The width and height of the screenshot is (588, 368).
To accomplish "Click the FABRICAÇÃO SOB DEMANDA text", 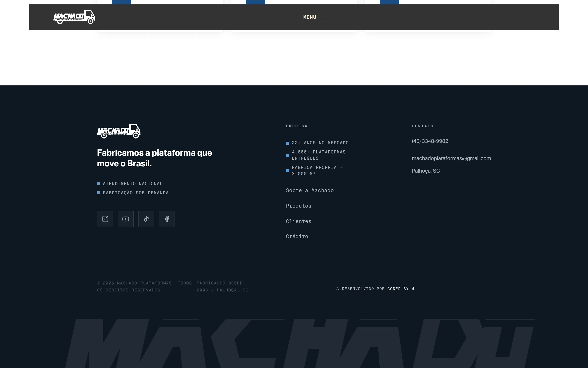I will (x=136, y=193).
